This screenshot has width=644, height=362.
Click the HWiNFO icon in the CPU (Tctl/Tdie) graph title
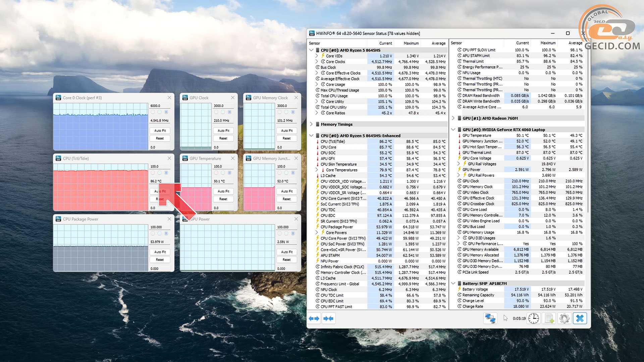coord(58,158)
